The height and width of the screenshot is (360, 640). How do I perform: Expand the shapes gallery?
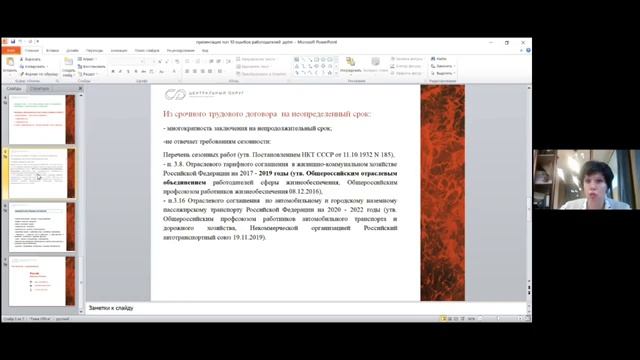click(336, 73)
